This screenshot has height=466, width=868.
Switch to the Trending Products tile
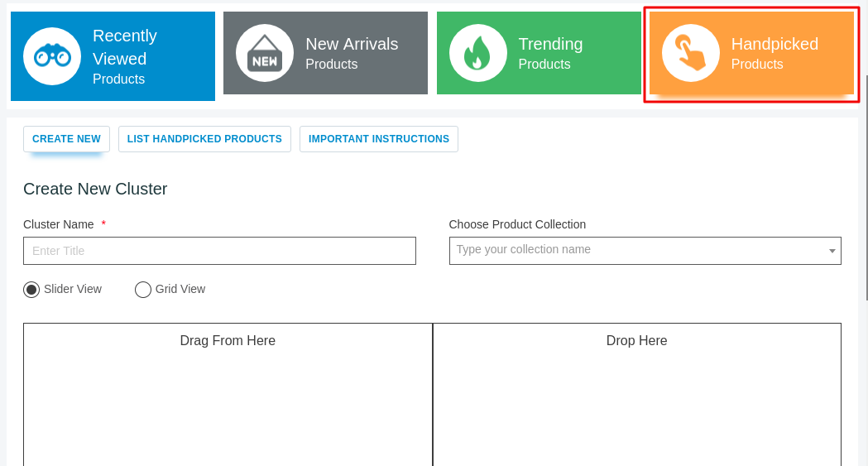[539, 53]
